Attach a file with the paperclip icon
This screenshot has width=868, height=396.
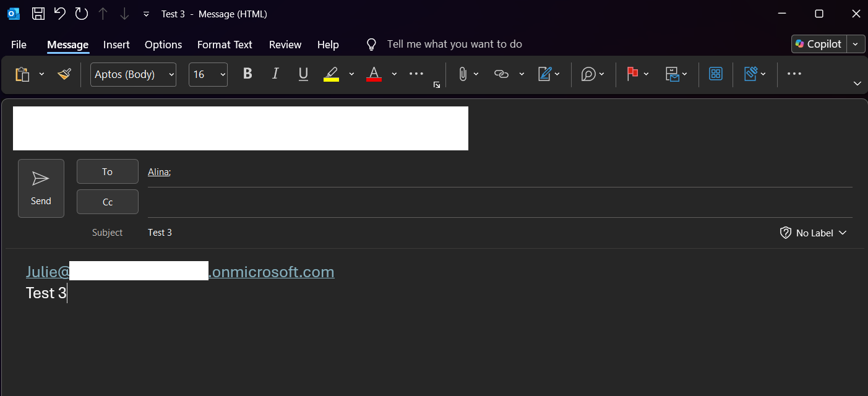point(462,74)
